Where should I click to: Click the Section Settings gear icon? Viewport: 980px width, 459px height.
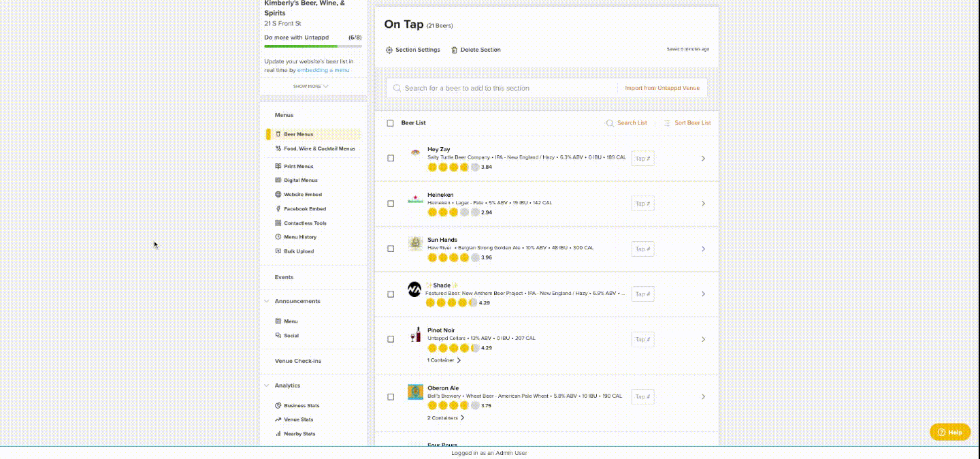point(389,50)
